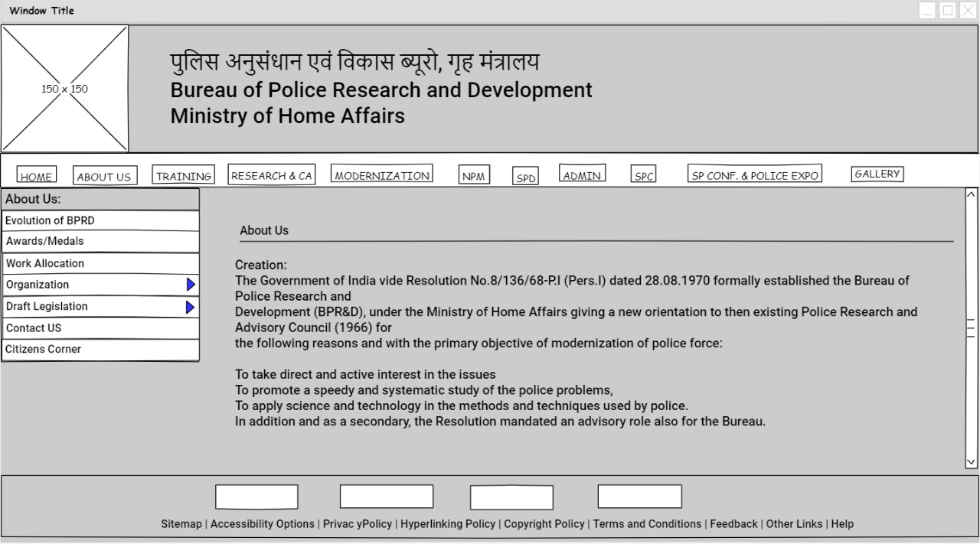Select the Draft Legislation sidebar item

[100, 307]
